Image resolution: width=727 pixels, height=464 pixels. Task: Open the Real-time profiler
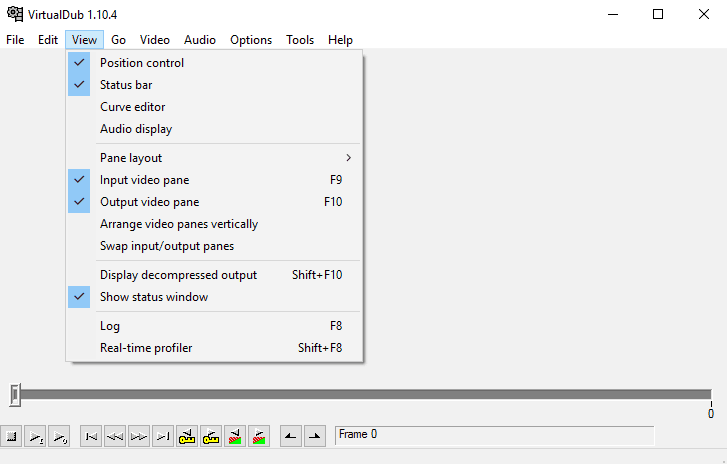[214, 348]
